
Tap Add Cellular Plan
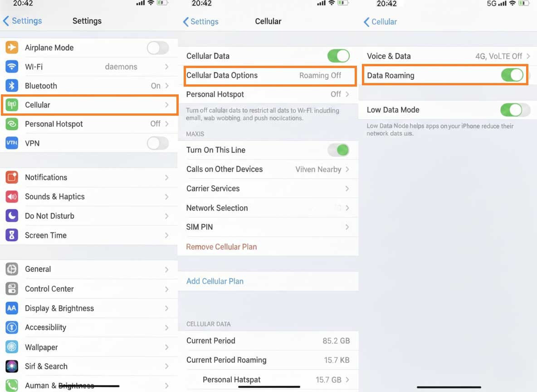point(215,281)
